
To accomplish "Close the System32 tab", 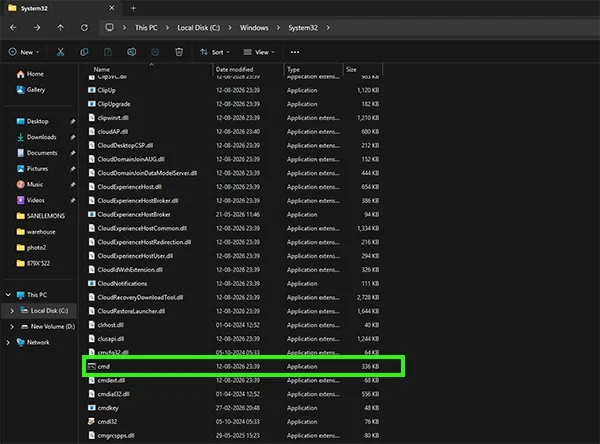I will 112,8.
